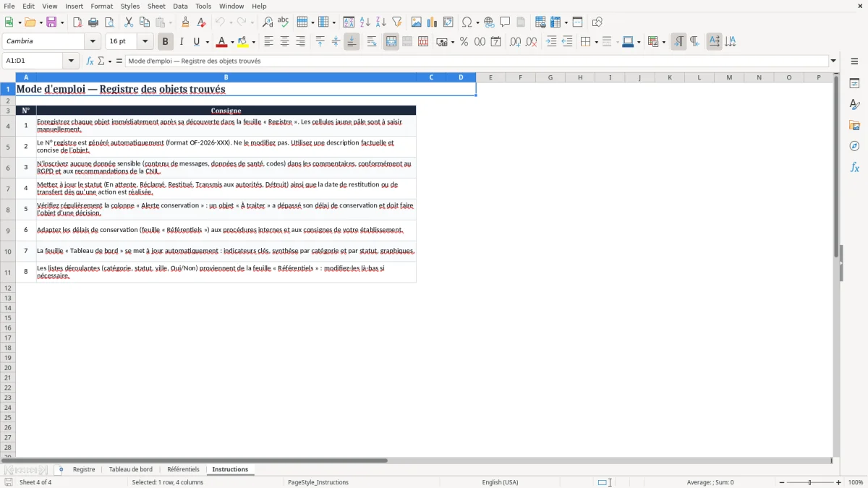Apply the red font color swatch
868x488 pixels.
tap(222, 42)
